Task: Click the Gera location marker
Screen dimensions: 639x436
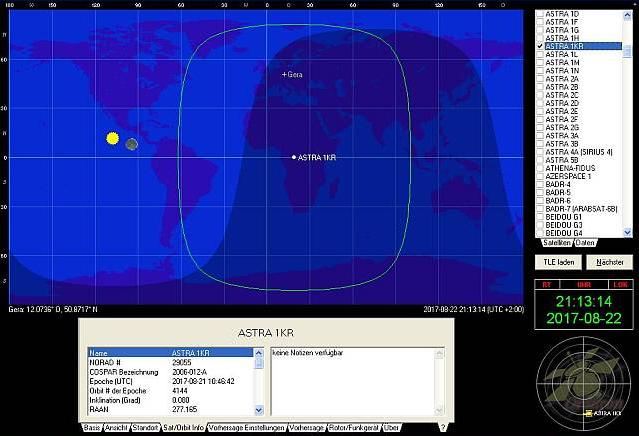Action: 284,75
